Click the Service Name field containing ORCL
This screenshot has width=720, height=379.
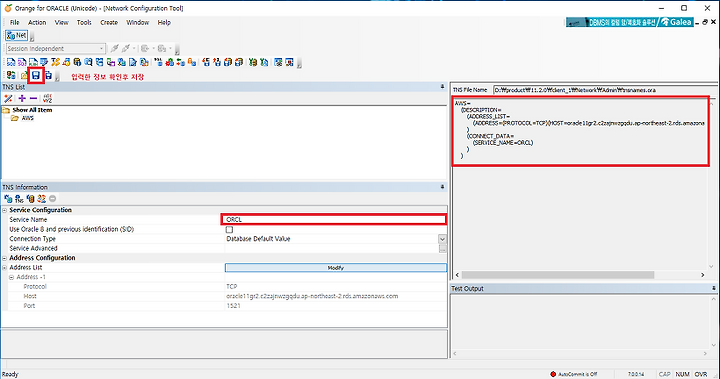[x=333, y=220]
